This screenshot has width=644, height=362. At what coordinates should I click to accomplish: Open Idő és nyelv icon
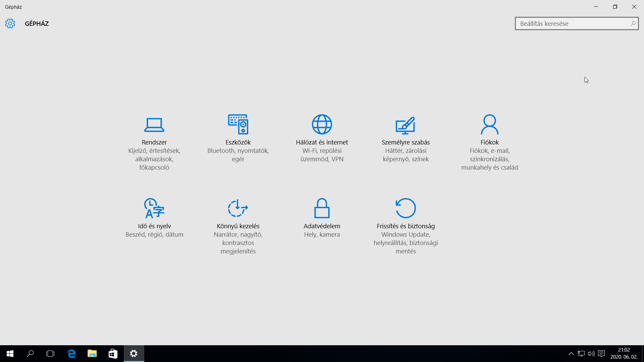pyautogui.click(x=154, y=208)
